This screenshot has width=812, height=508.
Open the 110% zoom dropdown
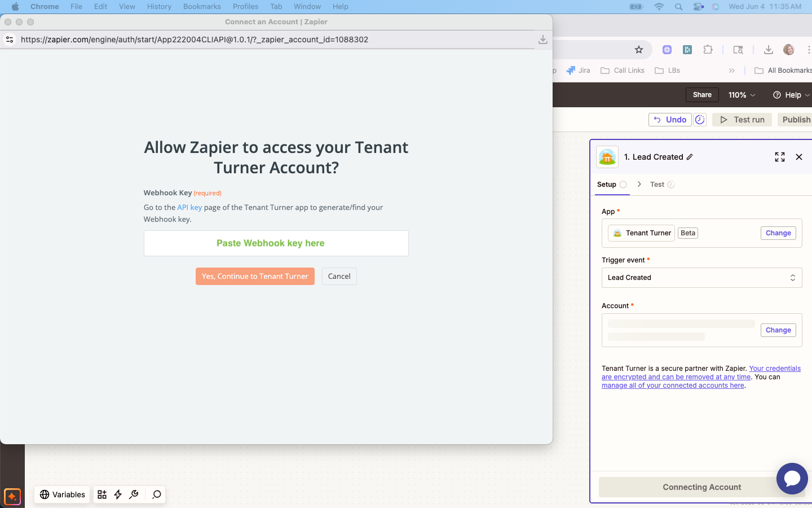pyautogui.click(x=742, y=95)
